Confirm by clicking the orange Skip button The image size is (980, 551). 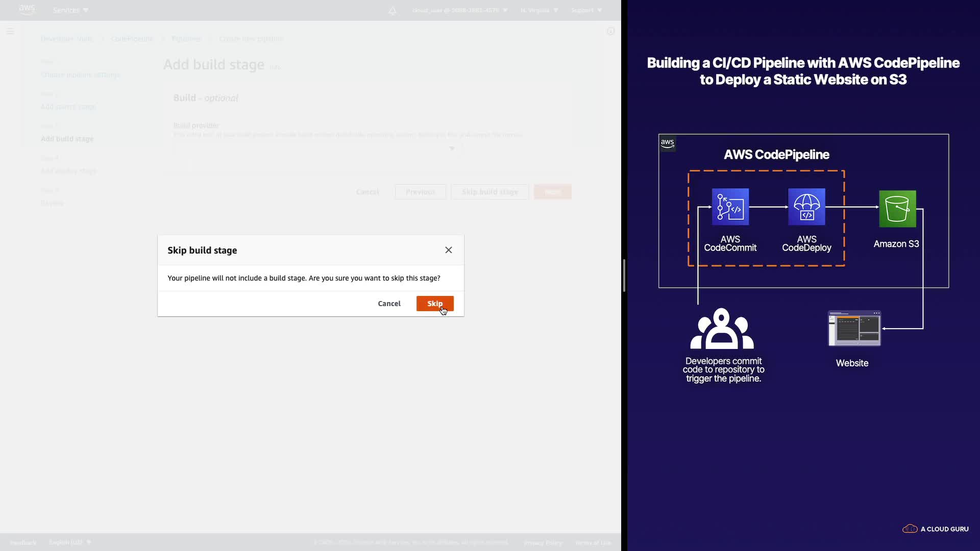[434, 304]
